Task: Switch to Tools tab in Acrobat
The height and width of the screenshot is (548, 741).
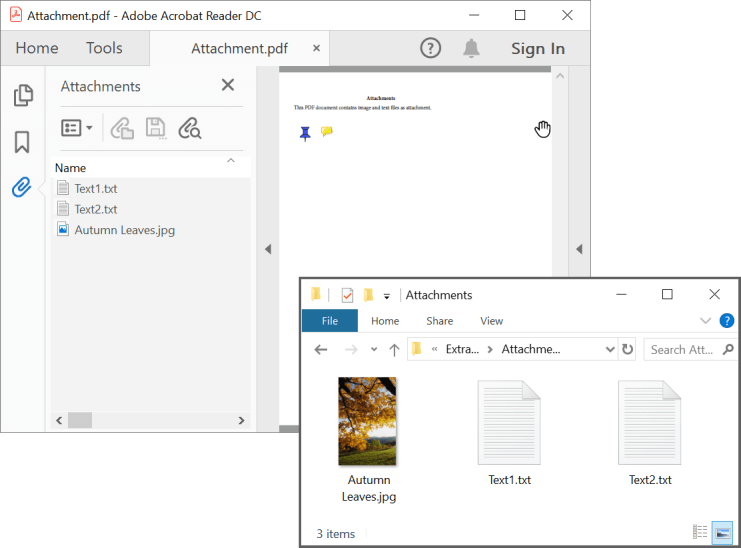Action: pyautogui.click(x=104, y=48)
